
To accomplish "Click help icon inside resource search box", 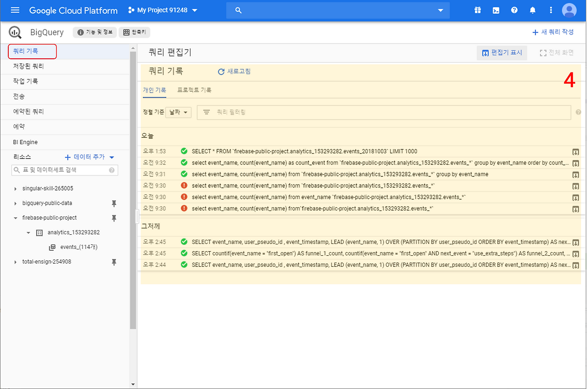I will tap(112, 170).
